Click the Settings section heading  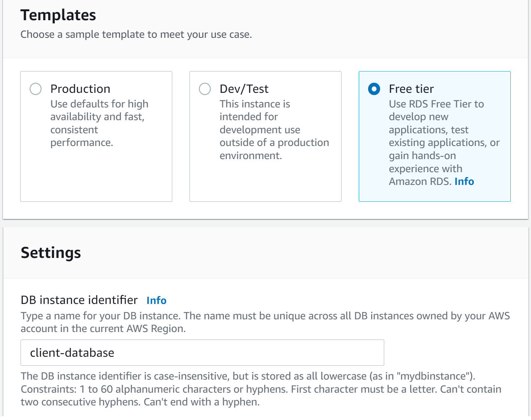click(51, 253)
